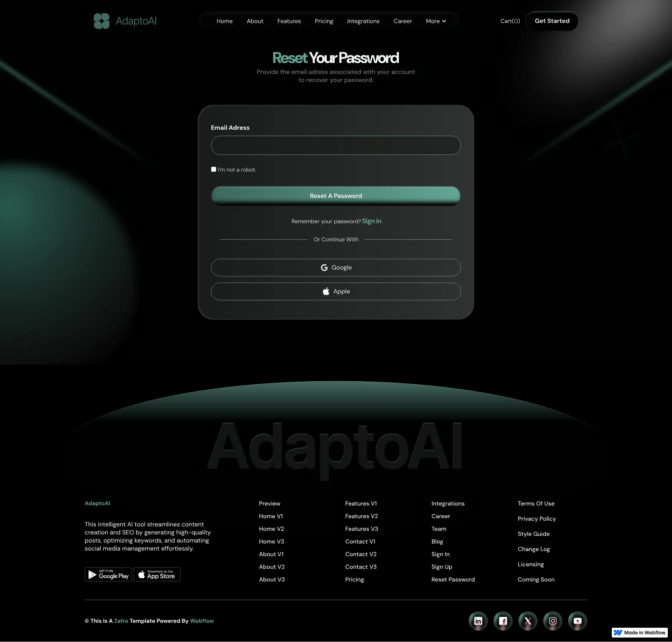Image resolution: width=672 pixels, height=642 pixels.
Task: Open Blog footer link
Action: click(x=437, y=541)
